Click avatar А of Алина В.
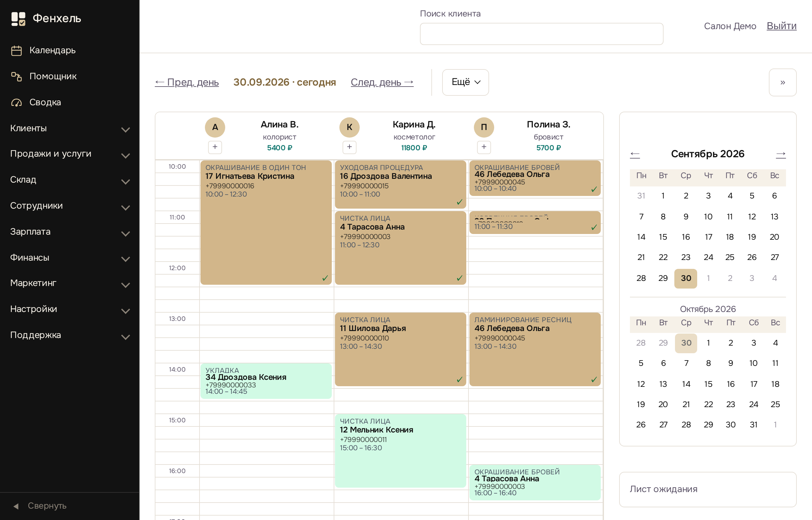 215,127
